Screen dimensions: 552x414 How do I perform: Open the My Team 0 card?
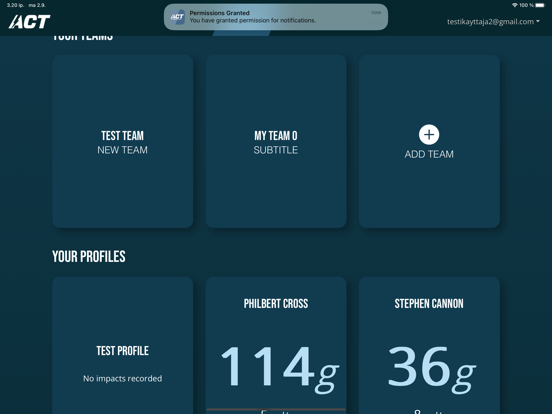[x=276, y=141]
